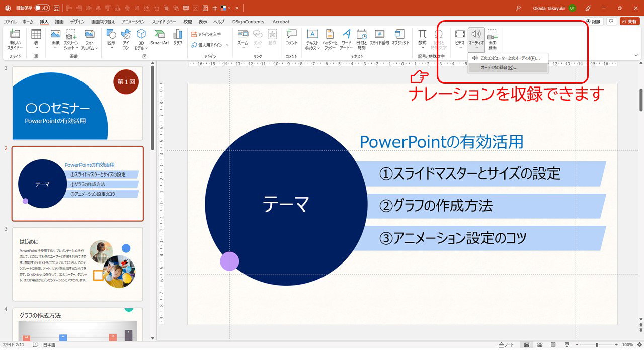644x350 pixels.
Task: Open the DSignContents tab
Action: tap(248, 22)
